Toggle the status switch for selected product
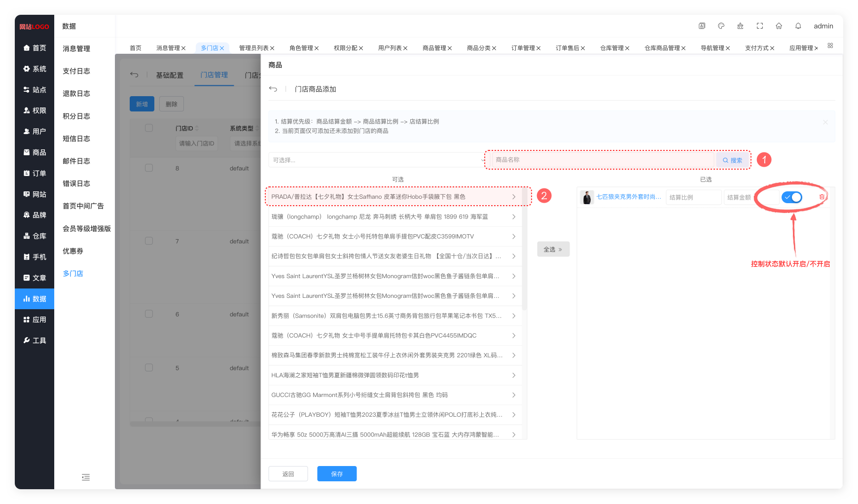This screenshot has height=504, width=858. point(792,197)
